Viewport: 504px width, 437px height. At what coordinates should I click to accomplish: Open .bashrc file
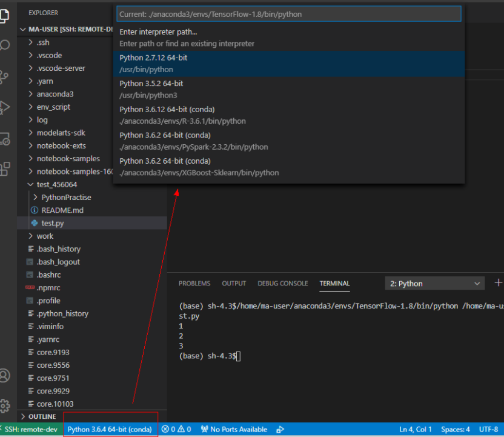[48, 275]
